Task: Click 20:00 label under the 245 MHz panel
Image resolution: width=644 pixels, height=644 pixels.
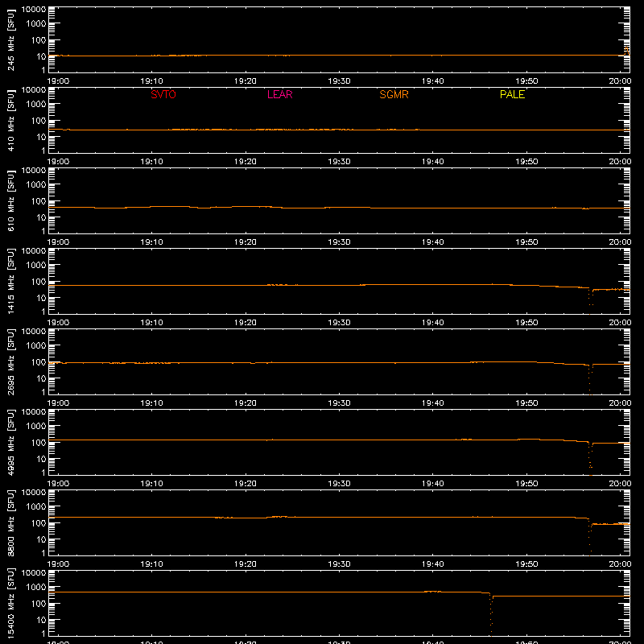Action: click(x=620, y=81)
